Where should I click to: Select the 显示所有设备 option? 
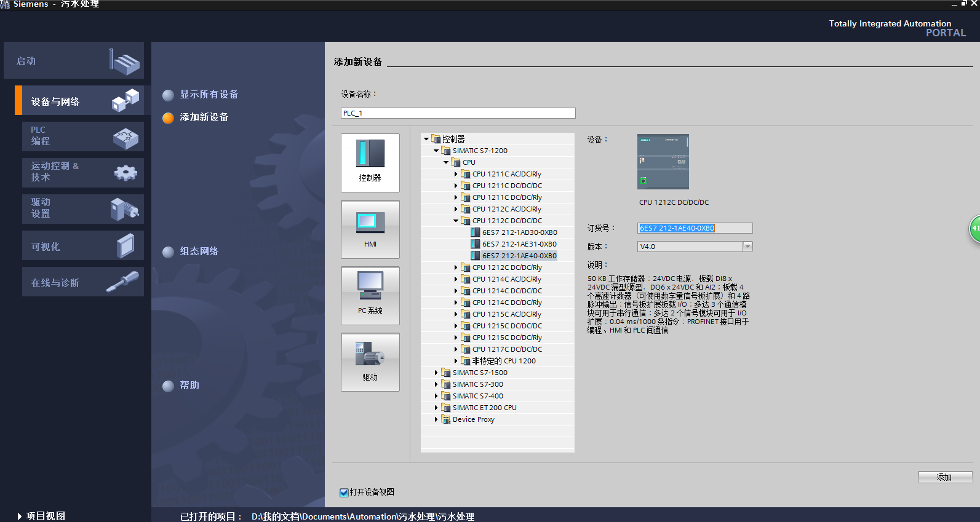[x=209, y=95]
